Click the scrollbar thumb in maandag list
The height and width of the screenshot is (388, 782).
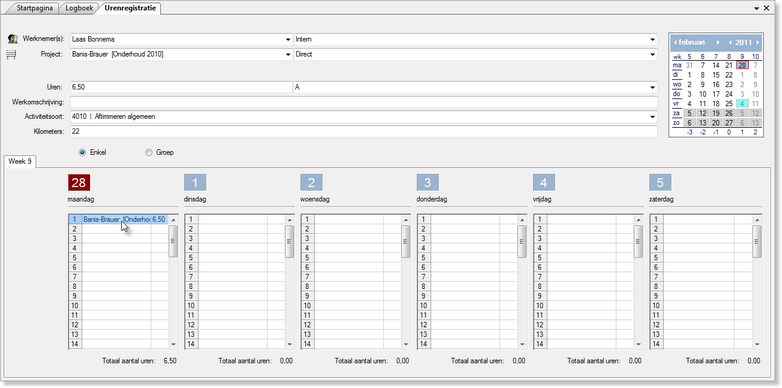[x=174, y=241]
